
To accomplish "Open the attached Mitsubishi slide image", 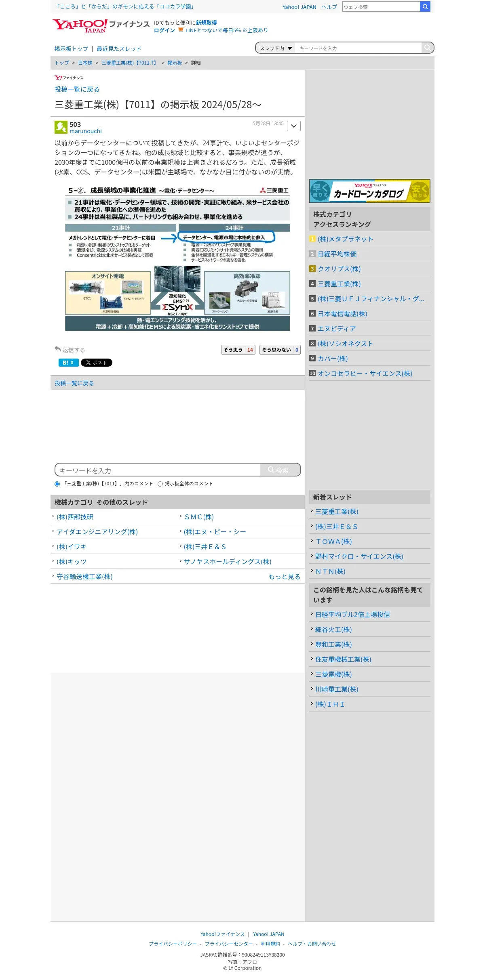I will pos(177,258).
